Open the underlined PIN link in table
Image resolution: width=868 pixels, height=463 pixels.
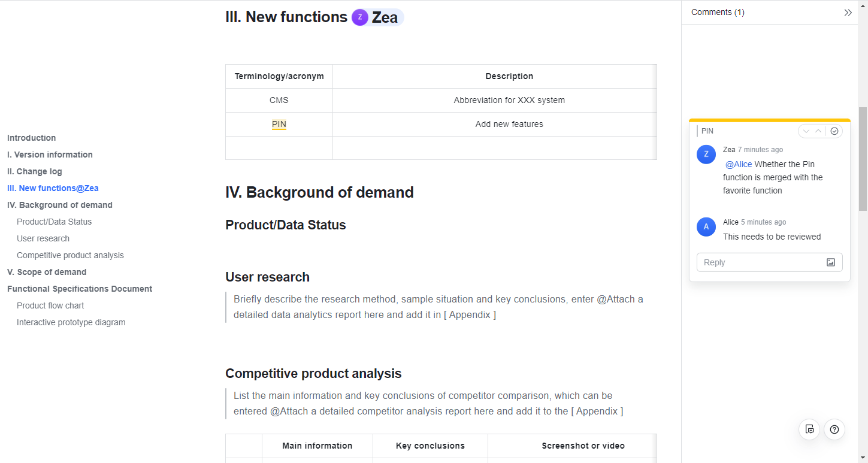pyautogui.click(x=279, y=124)
